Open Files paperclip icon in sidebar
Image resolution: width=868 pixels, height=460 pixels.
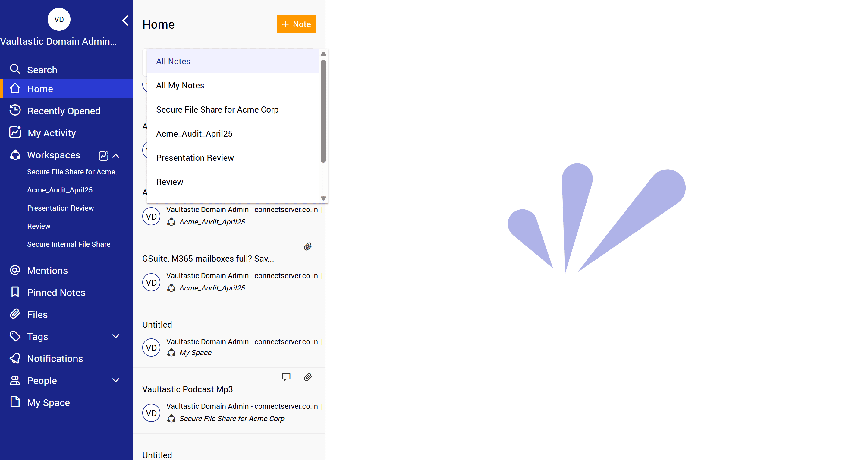pyautogui.click(x=15, y=314)
